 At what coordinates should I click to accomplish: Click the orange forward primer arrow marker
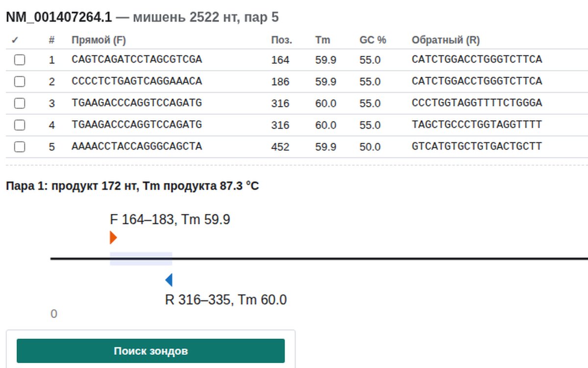113,237
